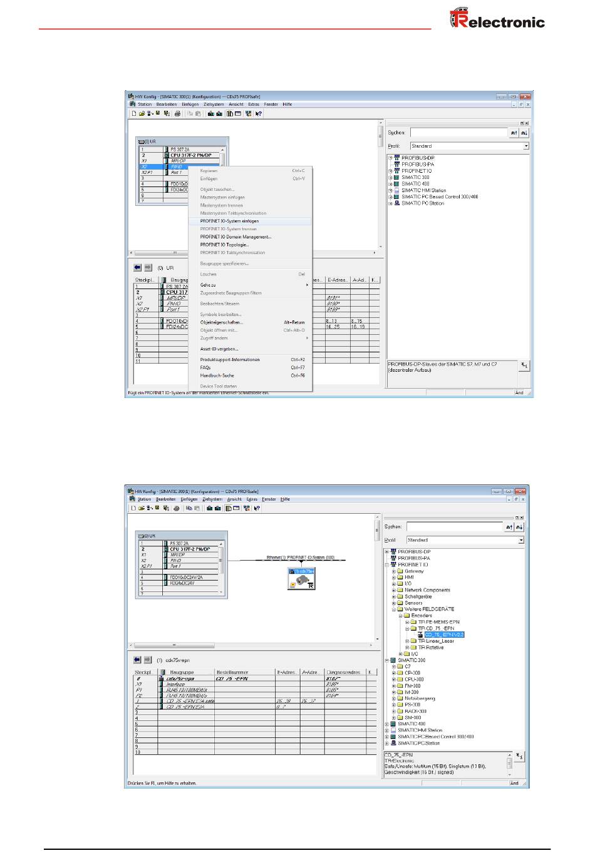Open Profil dropdown in upper catalog
Viewport: 595px width, 868px height.
(x=526, y=146)
